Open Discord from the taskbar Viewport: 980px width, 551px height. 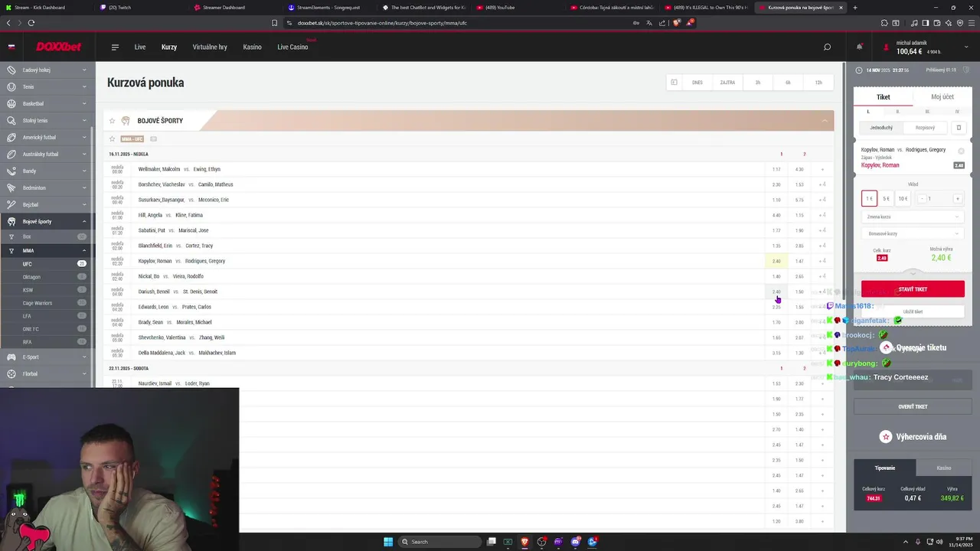pos(575,542)
